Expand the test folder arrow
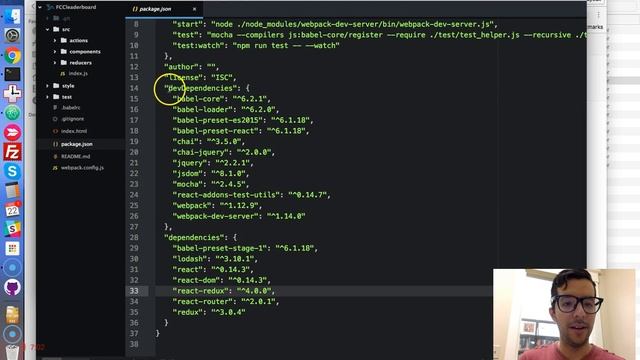The width and height of the screenshot is (640, 360). [x=47, y=97]
